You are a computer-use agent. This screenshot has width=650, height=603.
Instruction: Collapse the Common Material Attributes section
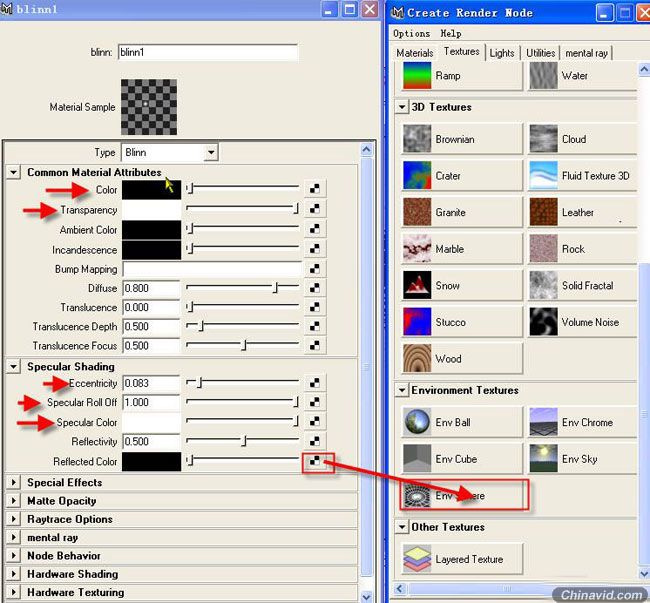click(x=14, y=172)
